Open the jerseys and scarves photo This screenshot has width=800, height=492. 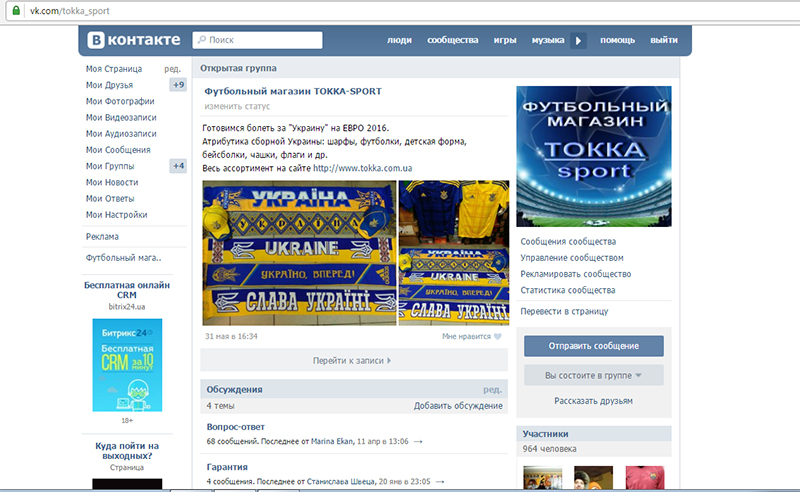[454, 253]
